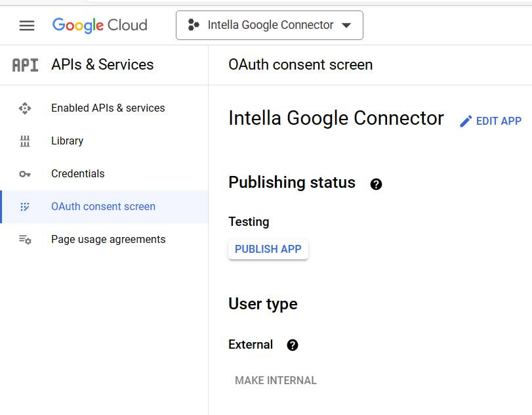The width and height of the screenshot is (532, 415).
Task: Click the Publish App button
Action: (x=268, y=250)
